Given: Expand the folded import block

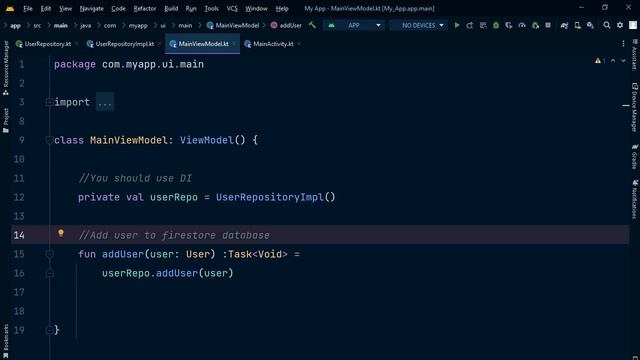Looking at the screenshot, I should (x=49, y=102).
